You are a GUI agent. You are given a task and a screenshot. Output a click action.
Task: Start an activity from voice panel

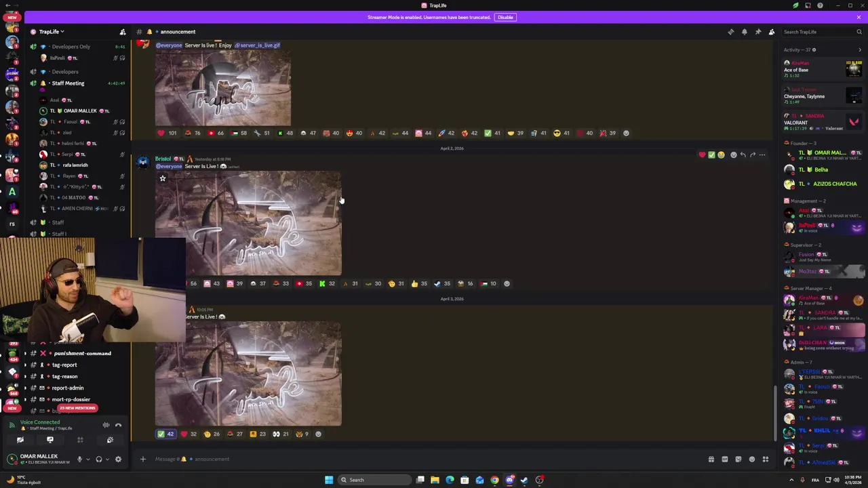(80, 440)
